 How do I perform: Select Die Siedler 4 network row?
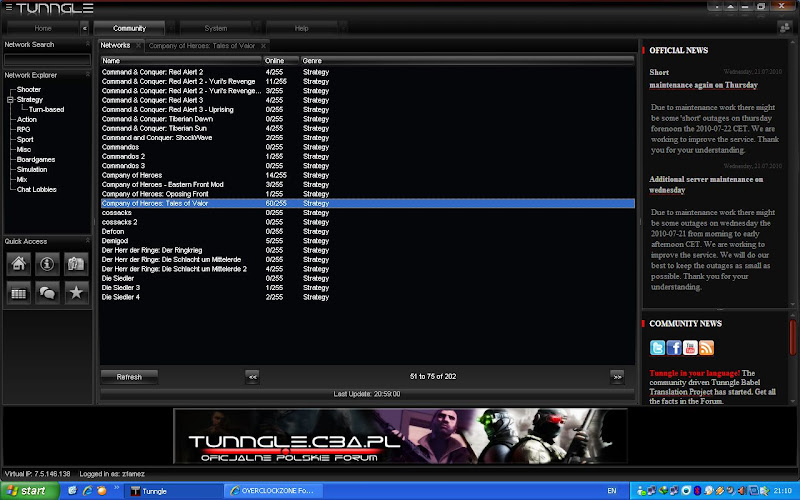coord(367,297)
